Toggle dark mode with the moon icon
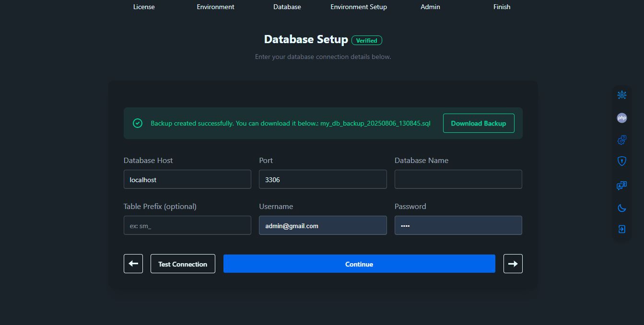Viewport: 644px width, 325px height. (x=621, y=208)
